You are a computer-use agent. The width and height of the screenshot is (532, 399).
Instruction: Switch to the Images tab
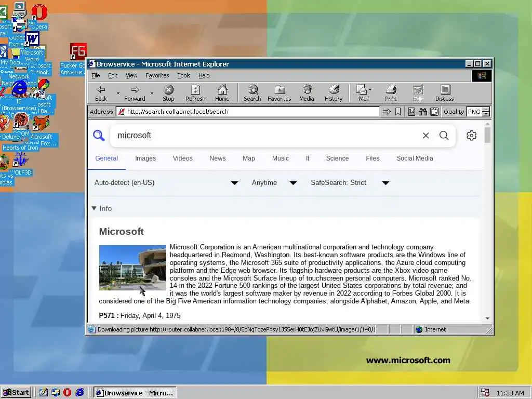pyautogui.click(x=145, y=158)
